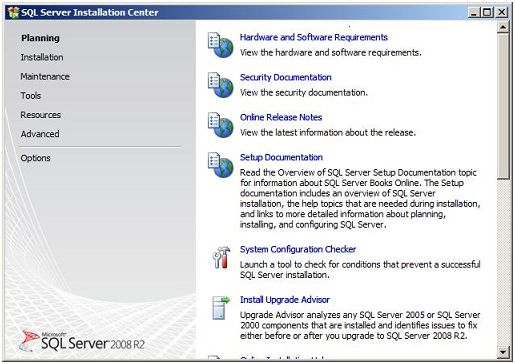The width and height of the screenshot is (515, 364).
Task: Click the Install Upgrade Advisor link
Action: pyautogui.click(x=285, y=300)
